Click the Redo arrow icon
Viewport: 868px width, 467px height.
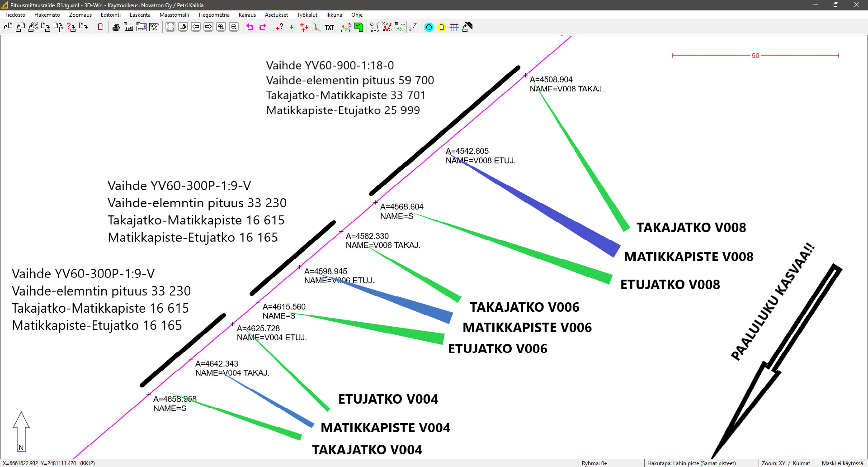pos(263,27)
